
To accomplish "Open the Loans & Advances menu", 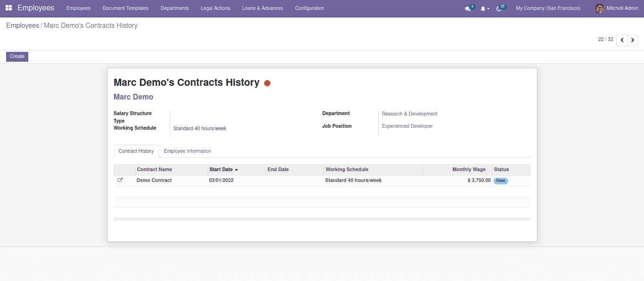I will coord(262,8).
